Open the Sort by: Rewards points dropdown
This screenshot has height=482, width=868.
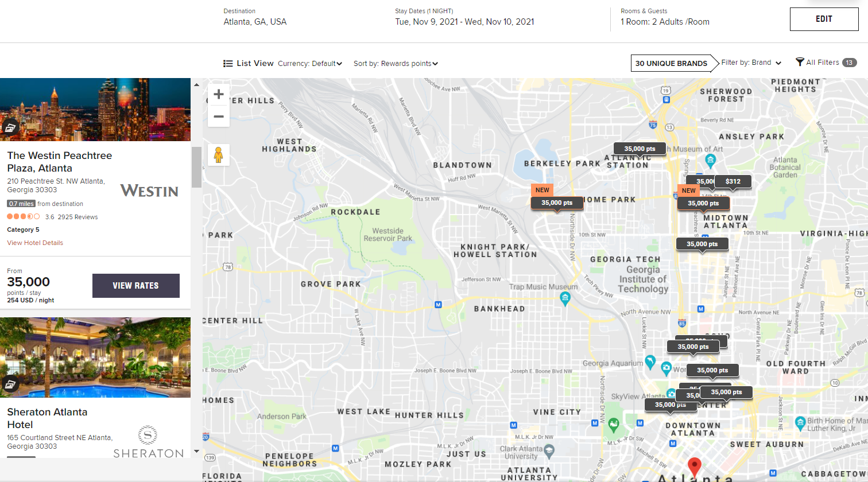coord(396,64)
